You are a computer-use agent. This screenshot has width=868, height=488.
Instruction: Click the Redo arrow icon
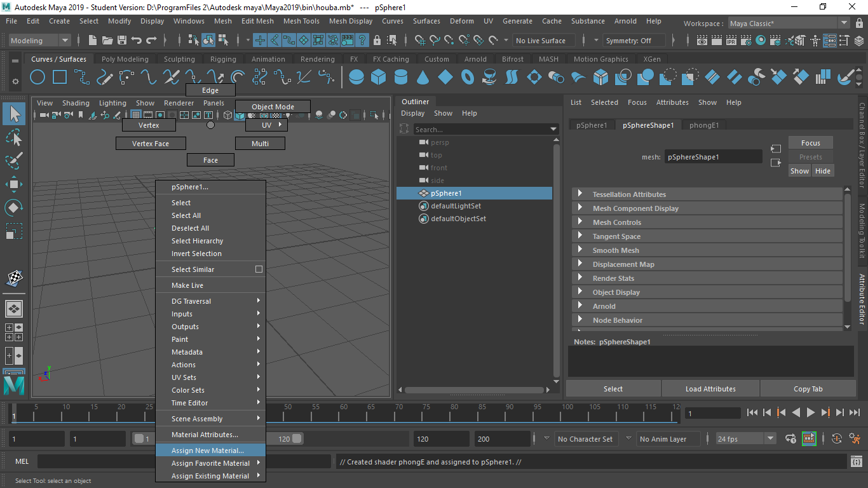coord(151,41)
